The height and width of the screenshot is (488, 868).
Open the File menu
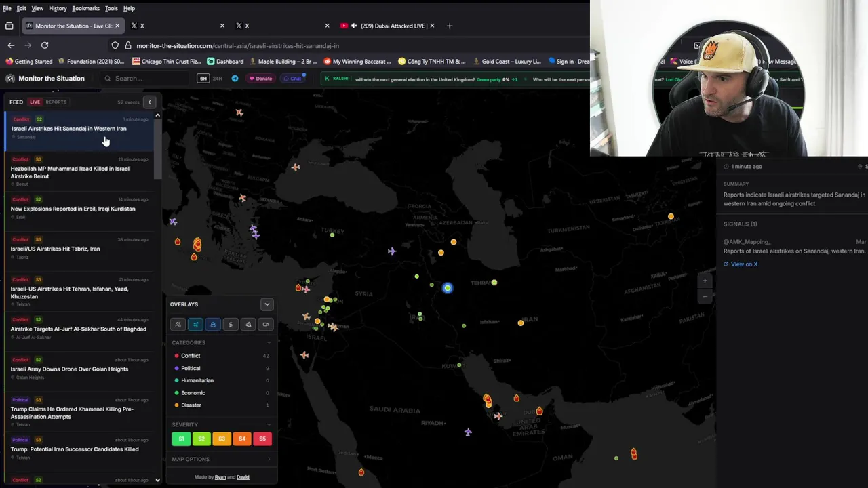pyautogui.click(x=7, y=8)
